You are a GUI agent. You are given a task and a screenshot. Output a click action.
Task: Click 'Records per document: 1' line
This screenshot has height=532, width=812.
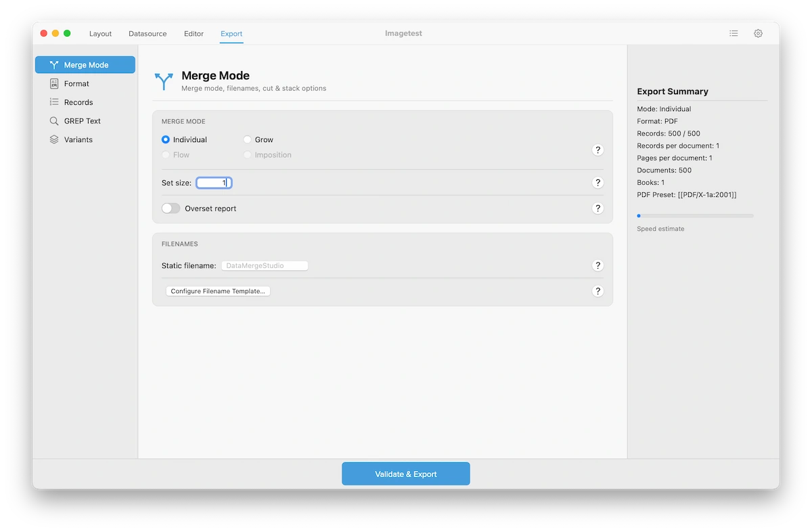click(x=678, y=146)
